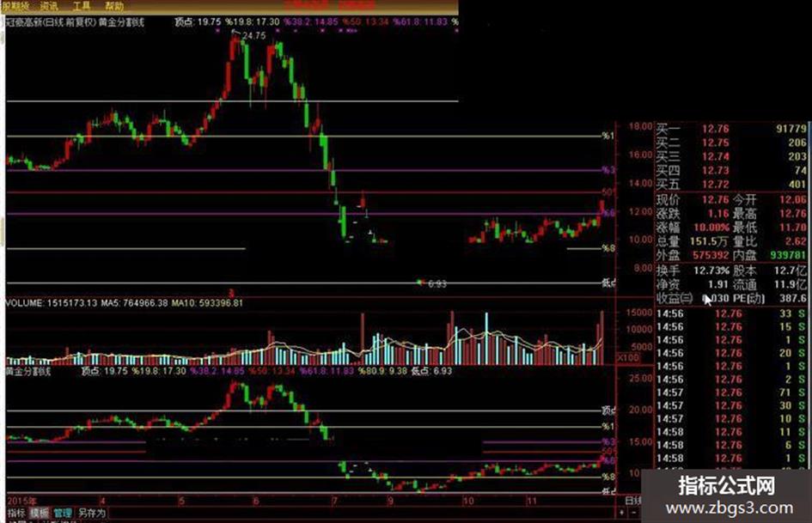
Task: Click the 涨跌 1.16 value
Action: click(x=719, y=213)
